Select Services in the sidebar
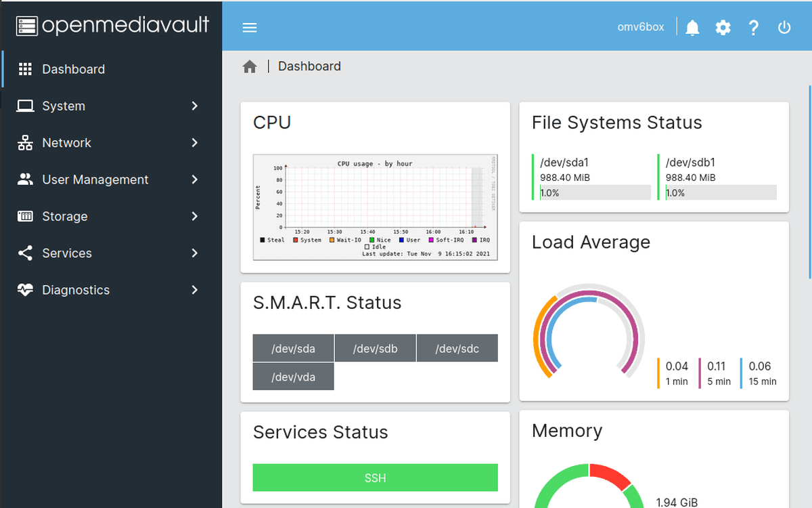Screen dimensions: 812x508 click(x=111, y=253)
